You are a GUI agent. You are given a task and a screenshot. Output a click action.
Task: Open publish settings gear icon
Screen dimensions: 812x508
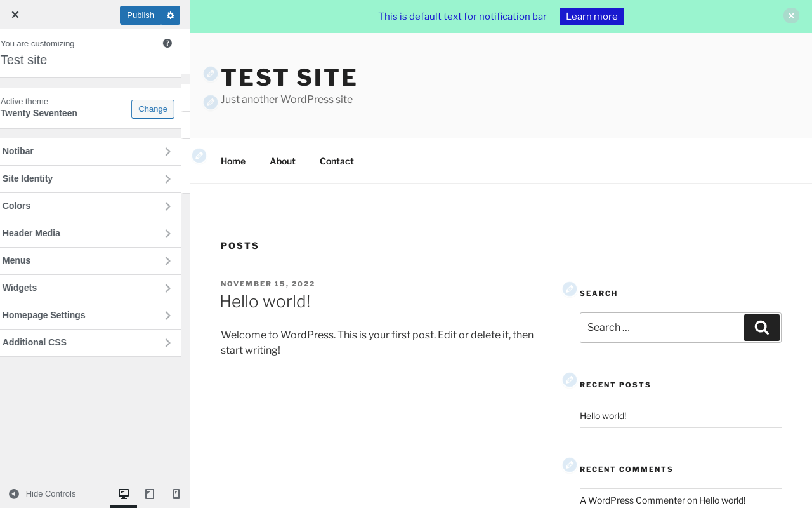pyautogui.click(x=170, y=15)
